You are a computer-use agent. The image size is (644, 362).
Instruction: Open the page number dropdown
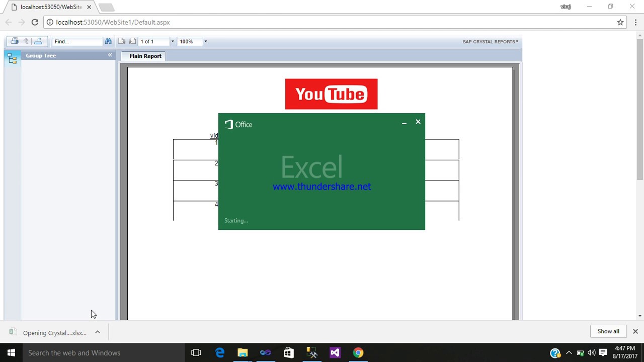(173, 41)
